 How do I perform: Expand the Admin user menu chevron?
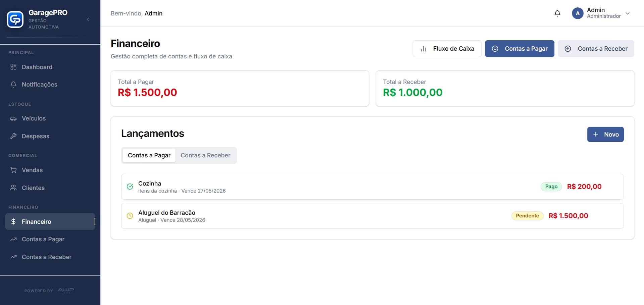click(628, 13)
